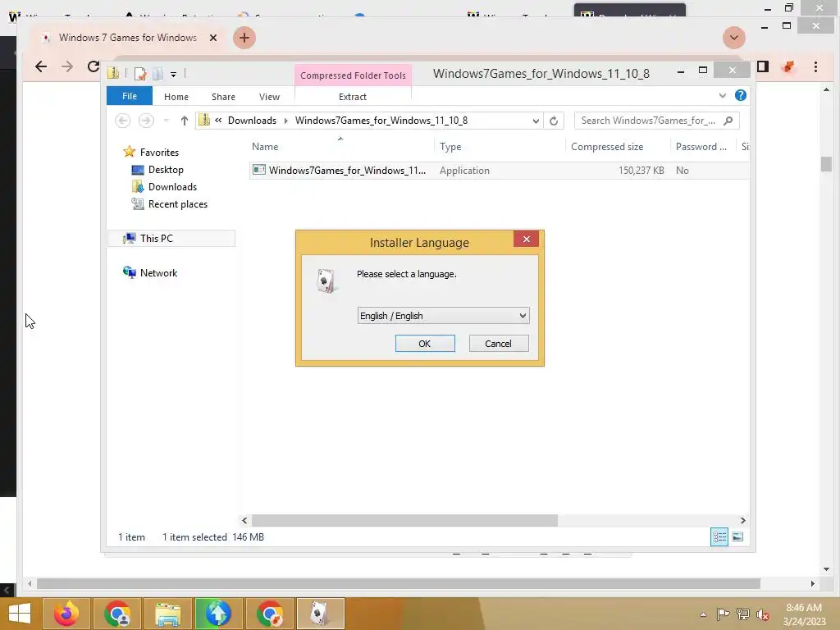Viewport: 840px width, 630px height.
Task: Click the Action Center flag icon
Action: point(723,614)
